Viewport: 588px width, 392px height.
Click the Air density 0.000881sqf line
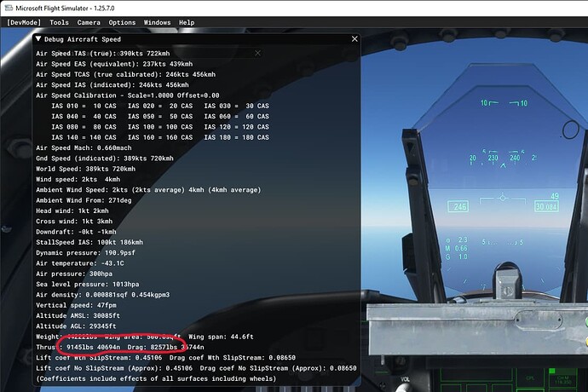(x=103, y=295)
